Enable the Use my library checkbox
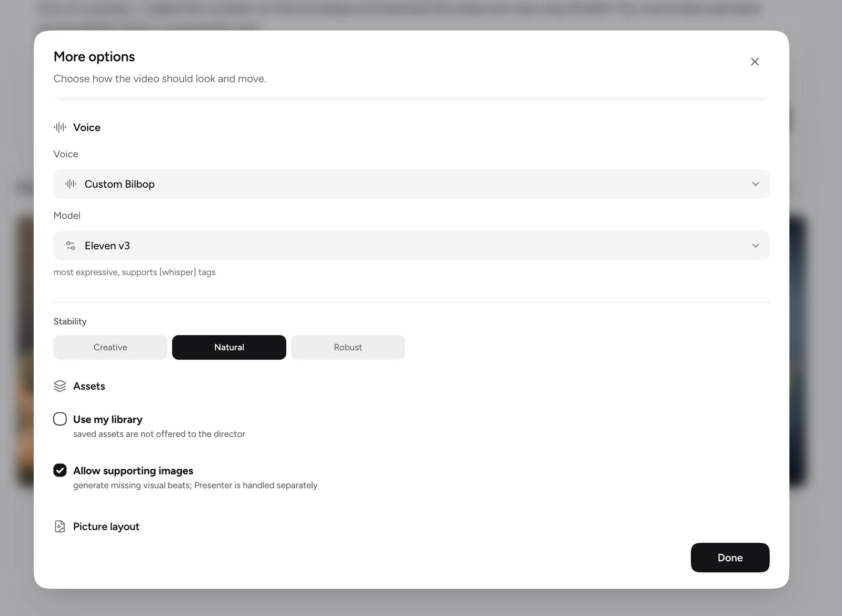 [x=60, y=419]
